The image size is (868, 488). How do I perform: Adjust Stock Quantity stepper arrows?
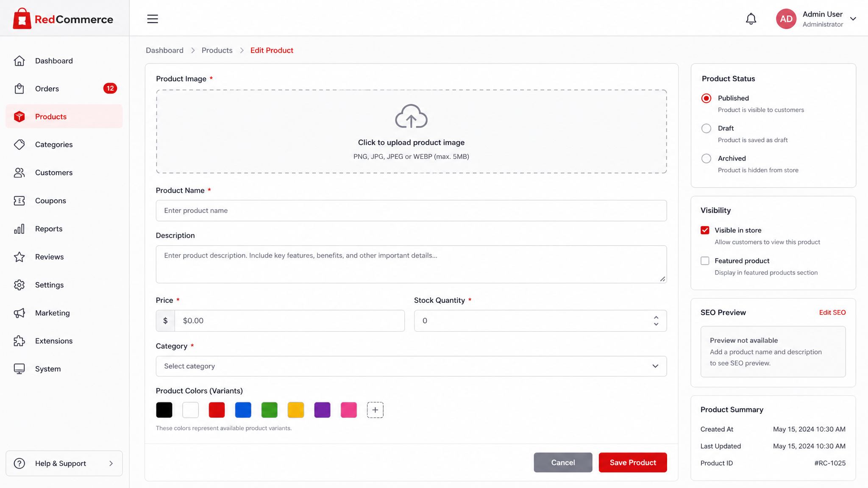656,321
